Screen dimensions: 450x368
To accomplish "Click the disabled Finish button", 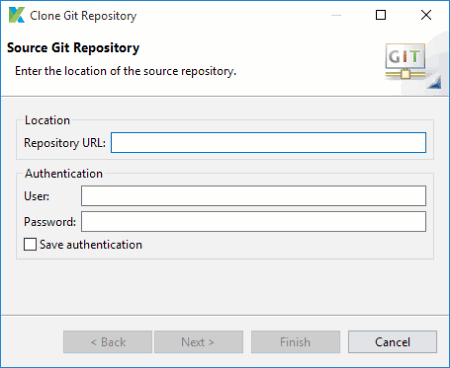I will pyautogui.click(x=295, y=342).
